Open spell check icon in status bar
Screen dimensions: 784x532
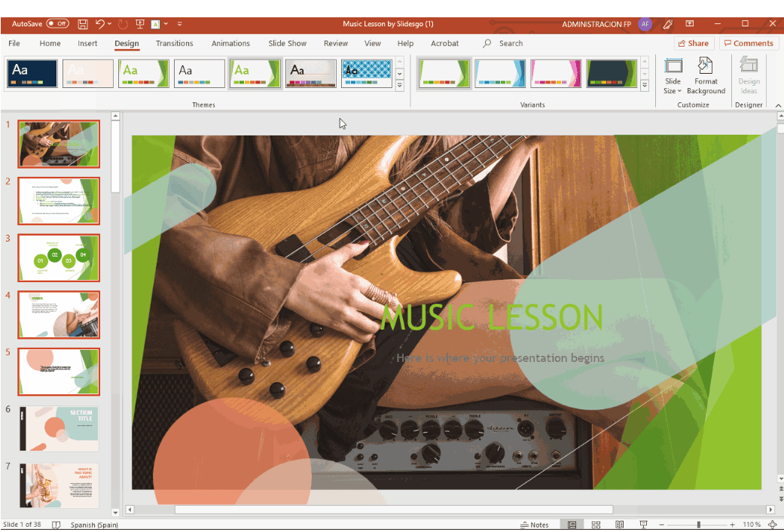point(56,524)
